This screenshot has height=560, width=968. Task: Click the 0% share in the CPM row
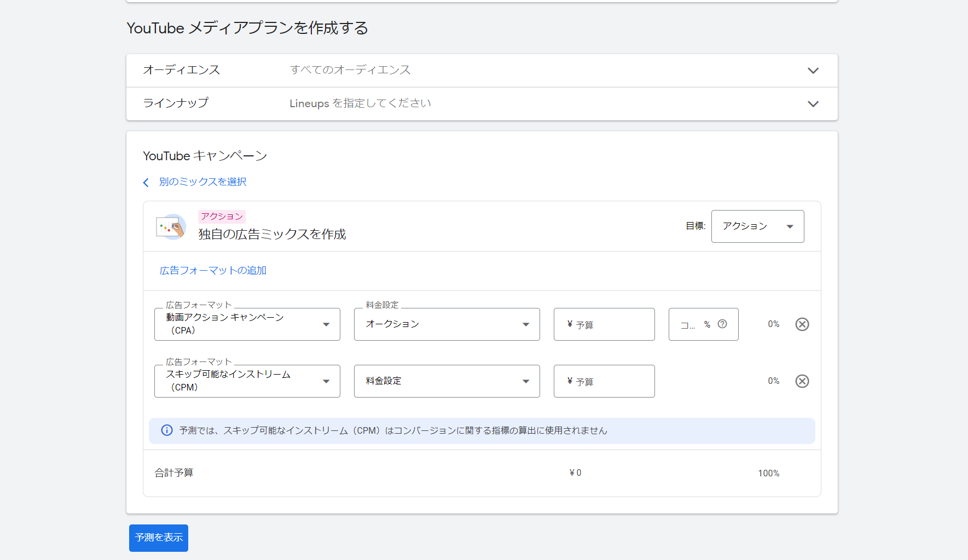pyautogui.click(x=773, y=381)
